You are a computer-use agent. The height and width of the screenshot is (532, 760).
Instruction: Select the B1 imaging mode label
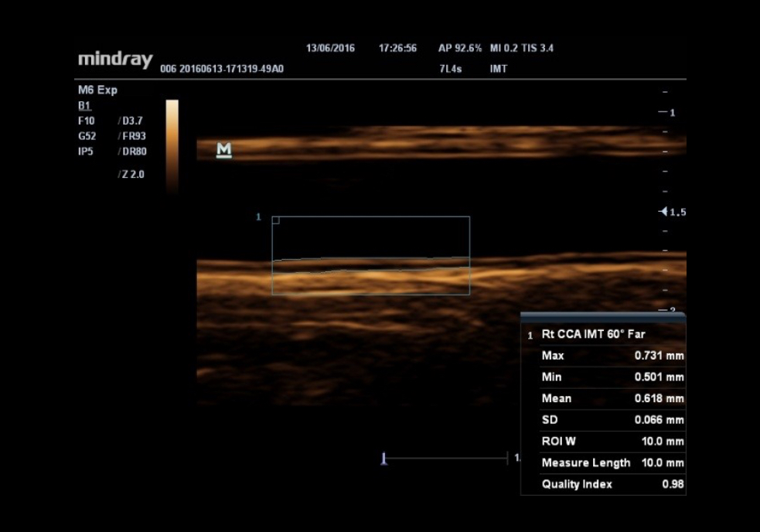coord(84,105)
